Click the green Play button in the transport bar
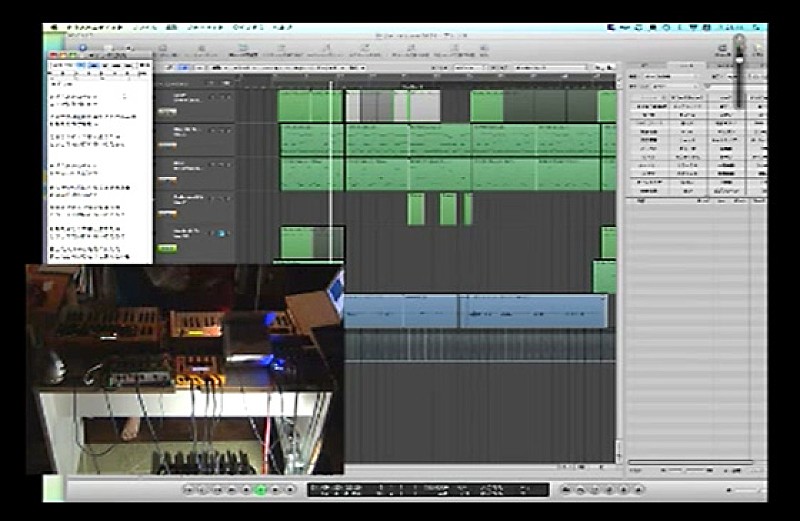 point(260,490)
